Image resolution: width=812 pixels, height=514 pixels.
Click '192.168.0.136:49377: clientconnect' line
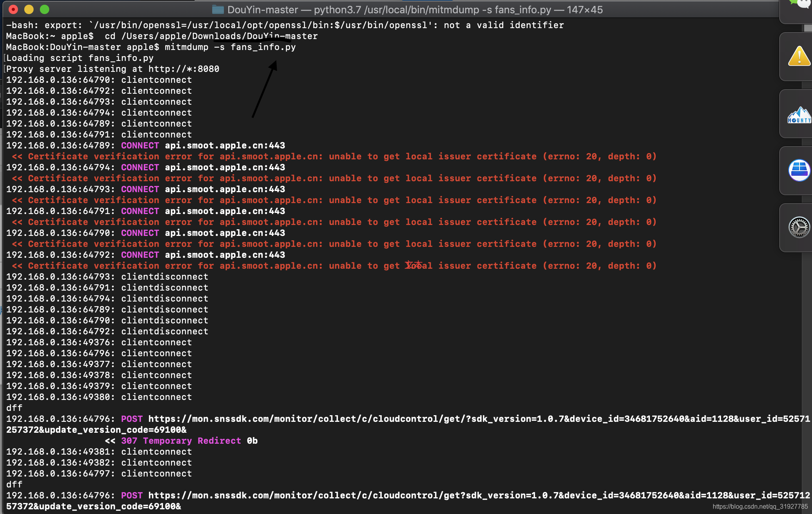coord(99,364)
